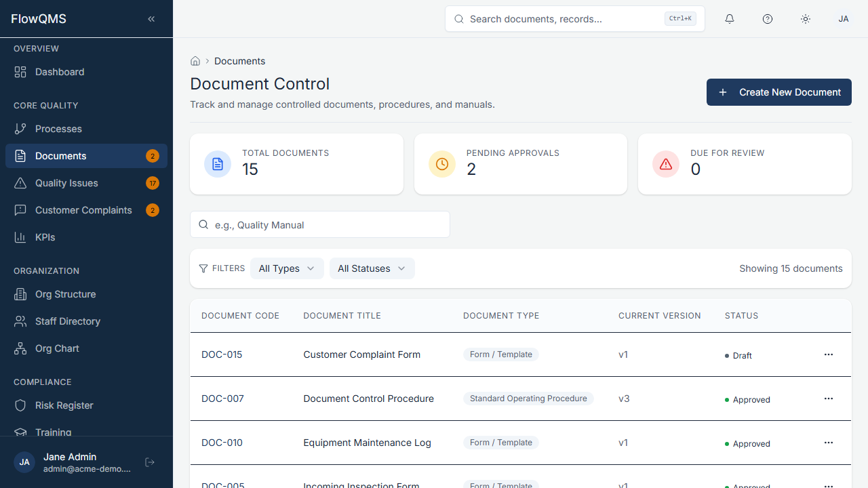Open Quality Issues in the sidebar
The height and width of the screenshot is (488, 868).
click(66, 183)
